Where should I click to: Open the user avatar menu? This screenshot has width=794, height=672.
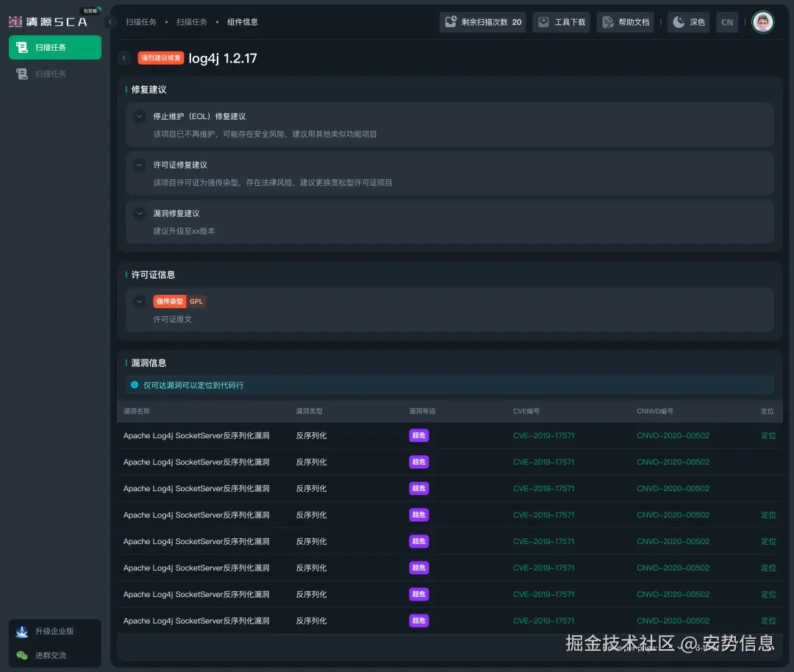(762, 22)
